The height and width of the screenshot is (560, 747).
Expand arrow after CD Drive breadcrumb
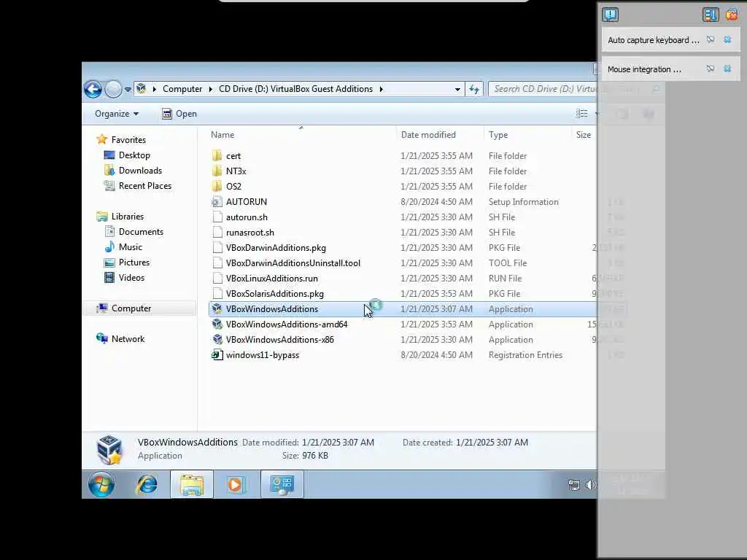(381, 89)
